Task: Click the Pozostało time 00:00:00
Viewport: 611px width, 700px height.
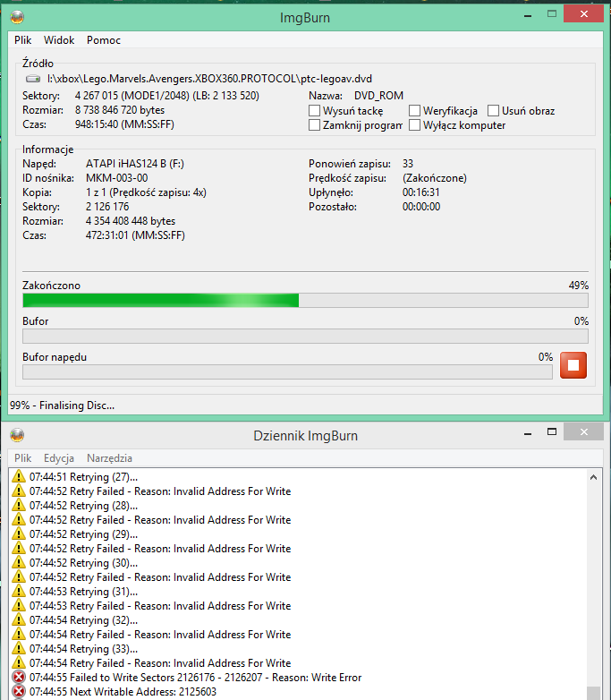Action: (x=421, y=207)
